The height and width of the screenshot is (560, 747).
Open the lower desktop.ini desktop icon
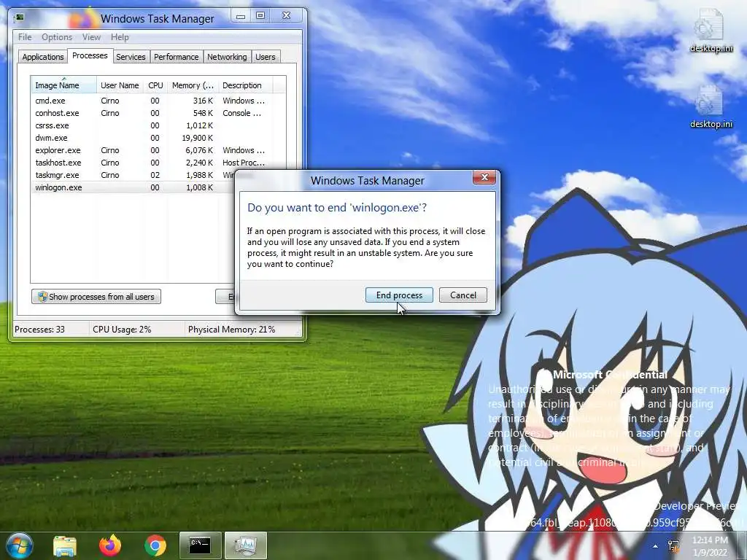[x=711, y=106]
